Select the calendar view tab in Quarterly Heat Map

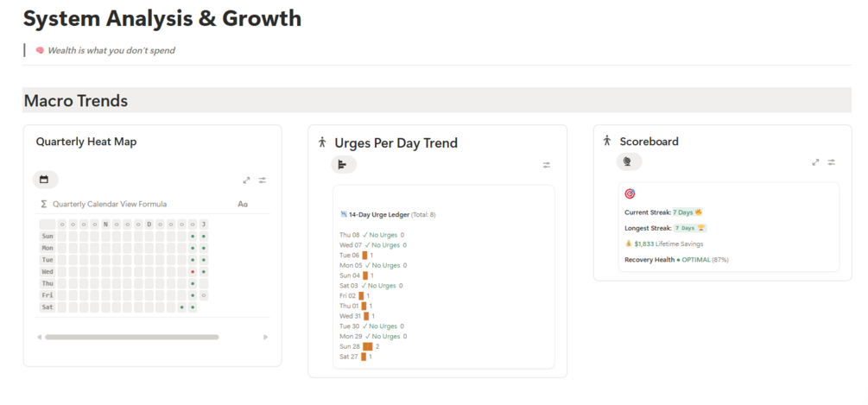pyautogui.click(x=45, y=180)
